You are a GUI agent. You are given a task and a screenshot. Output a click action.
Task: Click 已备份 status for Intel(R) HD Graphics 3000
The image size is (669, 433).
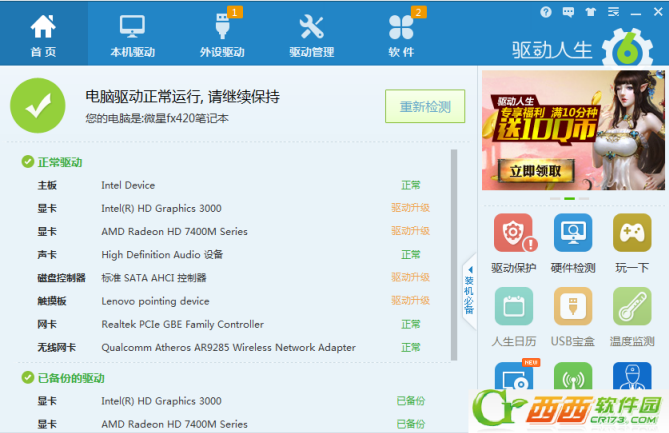411,401
